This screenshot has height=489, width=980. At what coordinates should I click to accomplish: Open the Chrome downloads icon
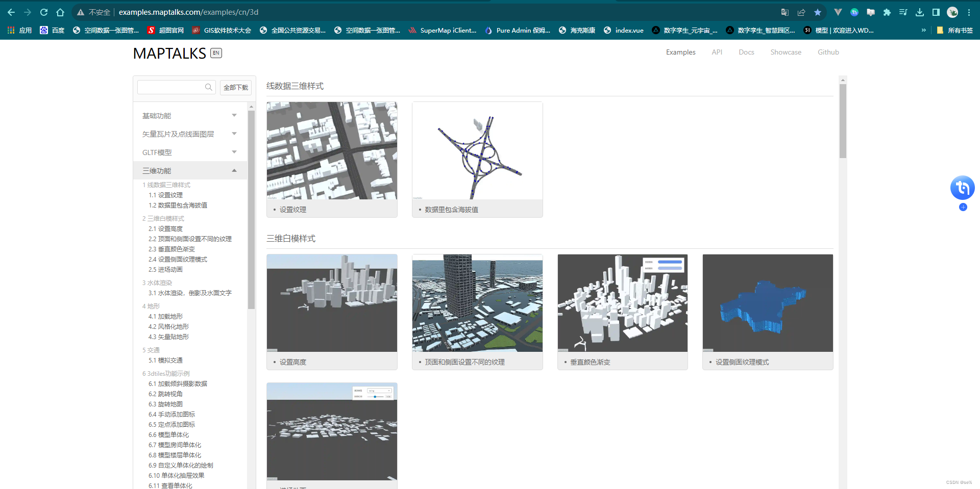(920, 12)
